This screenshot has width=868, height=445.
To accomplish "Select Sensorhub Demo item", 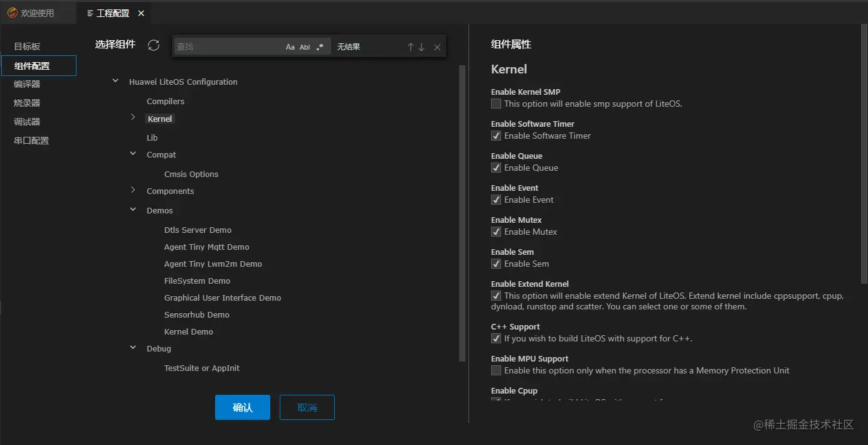I will (197, 314).
